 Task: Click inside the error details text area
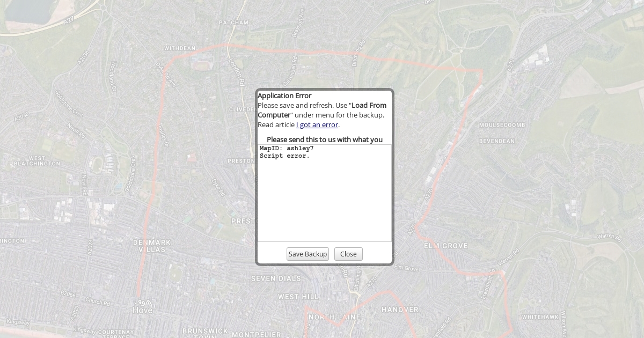coord(325,193)
